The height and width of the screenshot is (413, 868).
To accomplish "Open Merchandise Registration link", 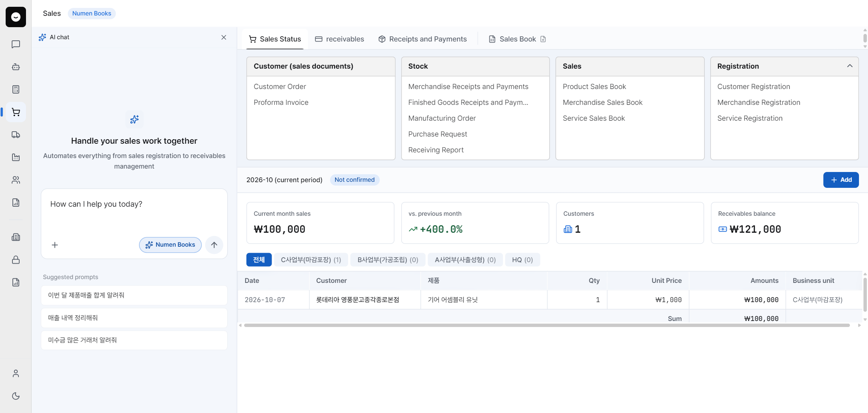I will 758,103.
